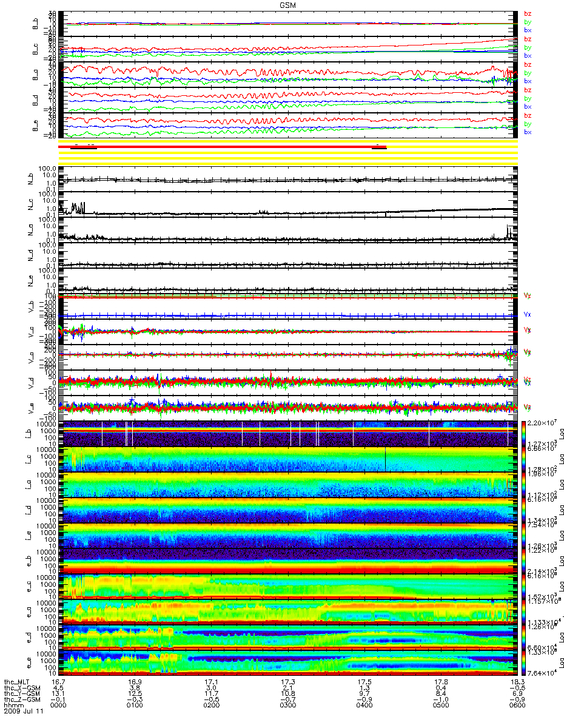Click the B_a panel axis label
The height and width of the screenshot is (728, 564).
click(34, 75)
